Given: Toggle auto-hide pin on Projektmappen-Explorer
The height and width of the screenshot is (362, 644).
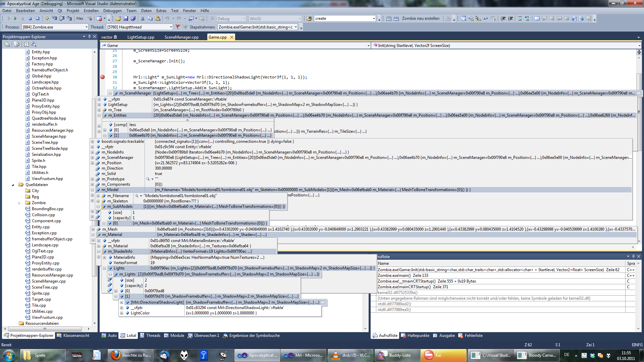Looking at the screenshot, I should coord(89,37).
